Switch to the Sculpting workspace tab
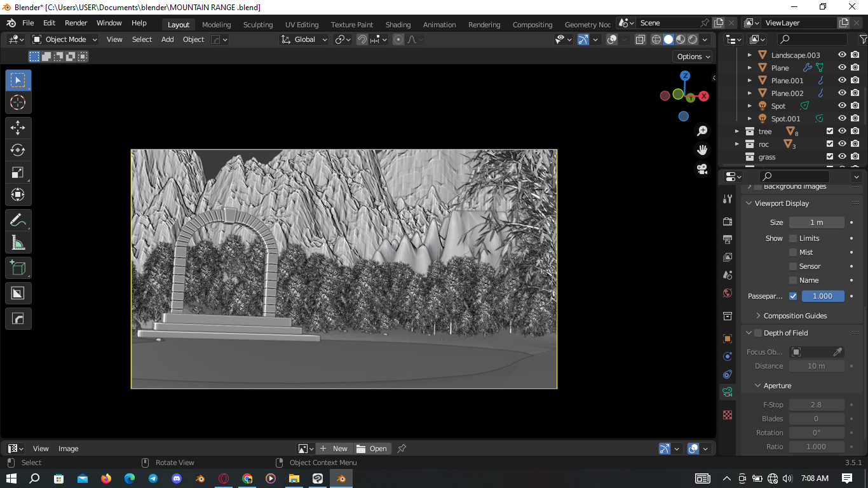 pos(258,25)
